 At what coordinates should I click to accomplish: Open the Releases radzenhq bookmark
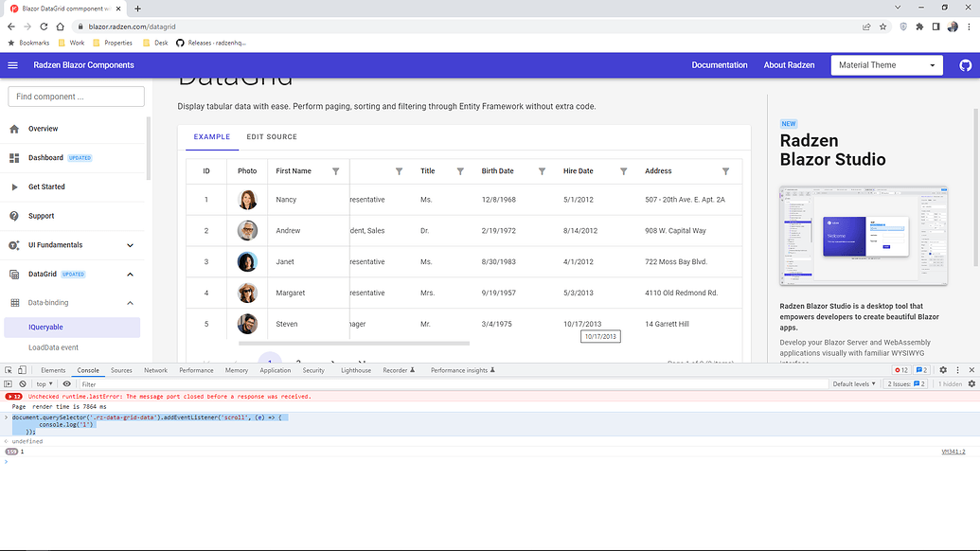tap(210, 44)
